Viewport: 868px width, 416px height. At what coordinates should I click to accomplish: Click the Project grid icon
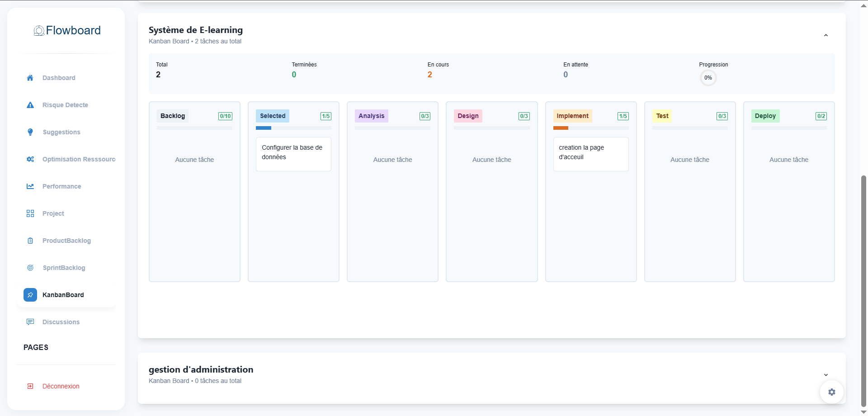(x=30, y=213)
